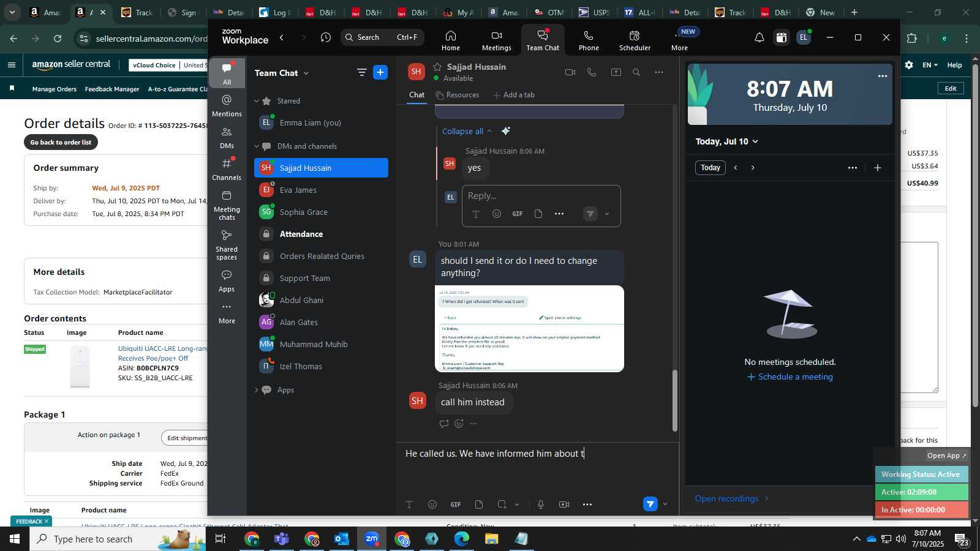Open the chat list filter icon

361,72
